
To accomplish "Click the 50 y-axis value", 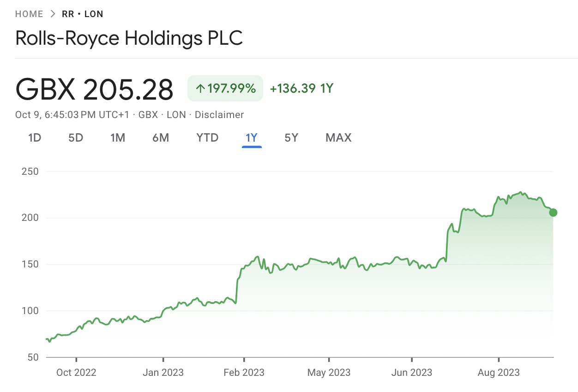I will [33, 357].
